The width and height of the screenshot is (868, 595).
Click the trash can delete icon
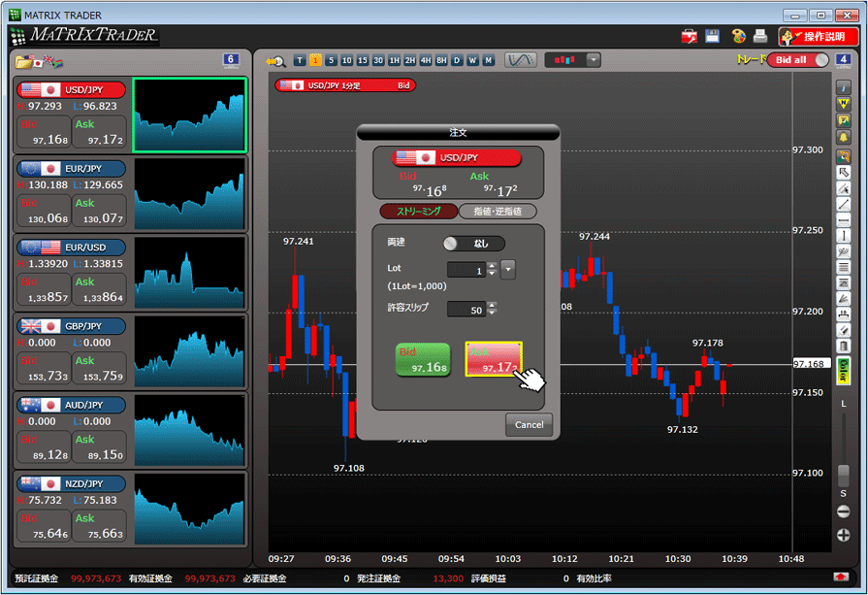pyautogui.click(x=843, y=347)
